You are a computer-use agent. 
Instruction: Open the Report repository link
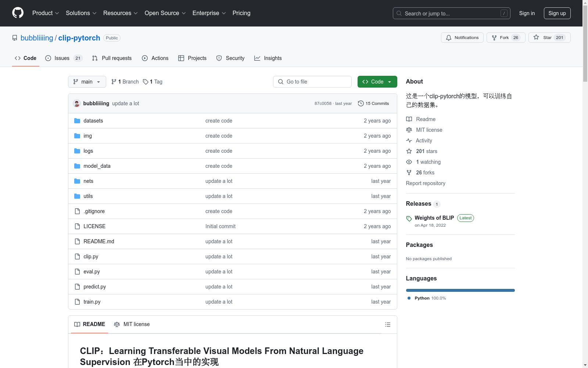(x=425, y=183)
